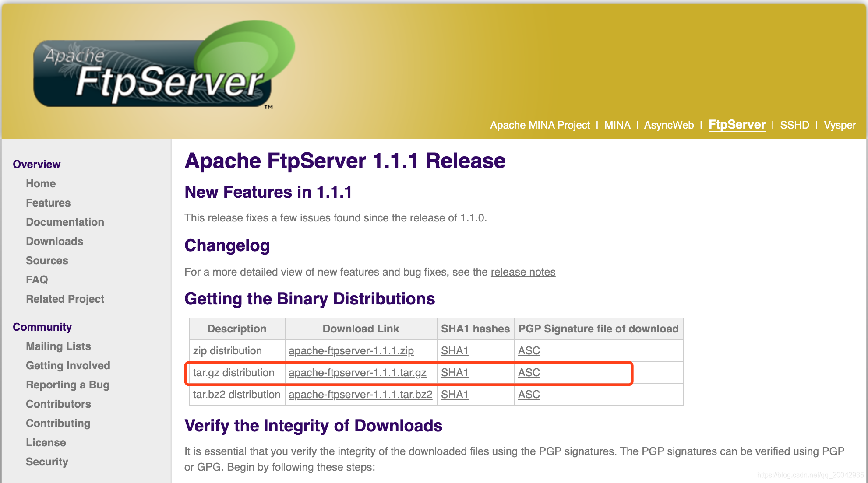The height and width of the screenshot is (483, 868).
Task: Download apache-ftpserver-1.1.1.zip
Action: (351, 351)
